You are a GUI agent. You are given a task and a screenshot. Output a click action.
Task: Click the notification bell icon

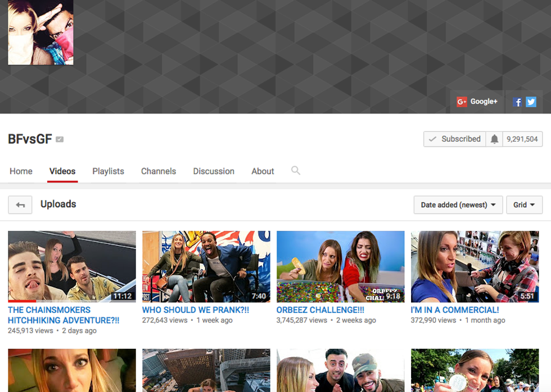click(x=494, y=139)
